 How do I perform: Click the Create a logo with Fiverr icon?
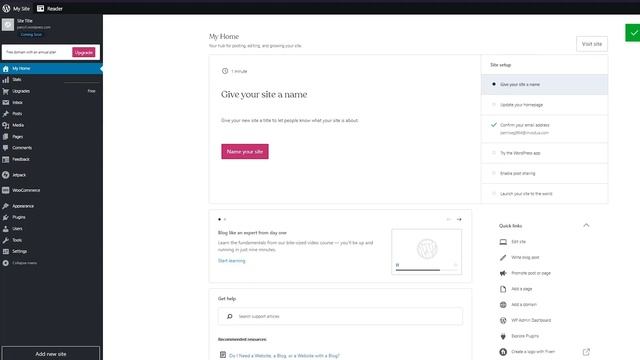[503, 351]
